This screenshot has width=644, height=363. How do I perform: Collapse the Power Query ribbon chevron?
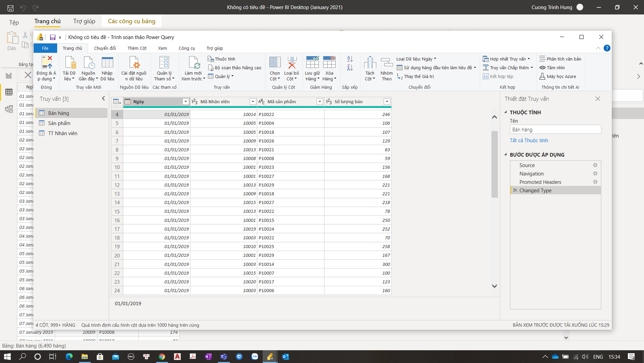tap(598, 48)
